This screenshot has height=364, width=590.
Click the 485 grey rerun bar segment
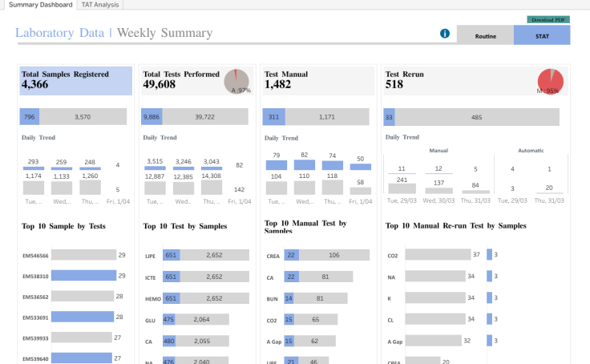coord(477,117)
